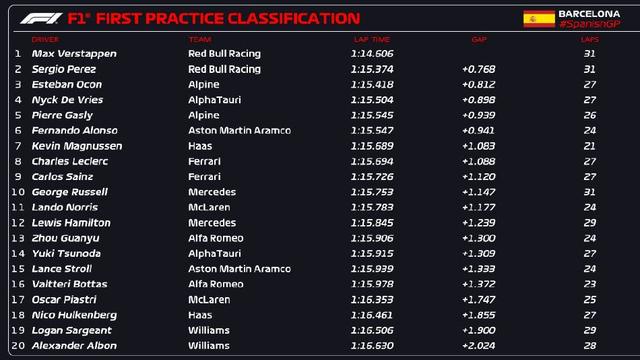The image size is (640, 360).
Task: Select driver Sergio Perez
Action: click(x=64, y=69)
